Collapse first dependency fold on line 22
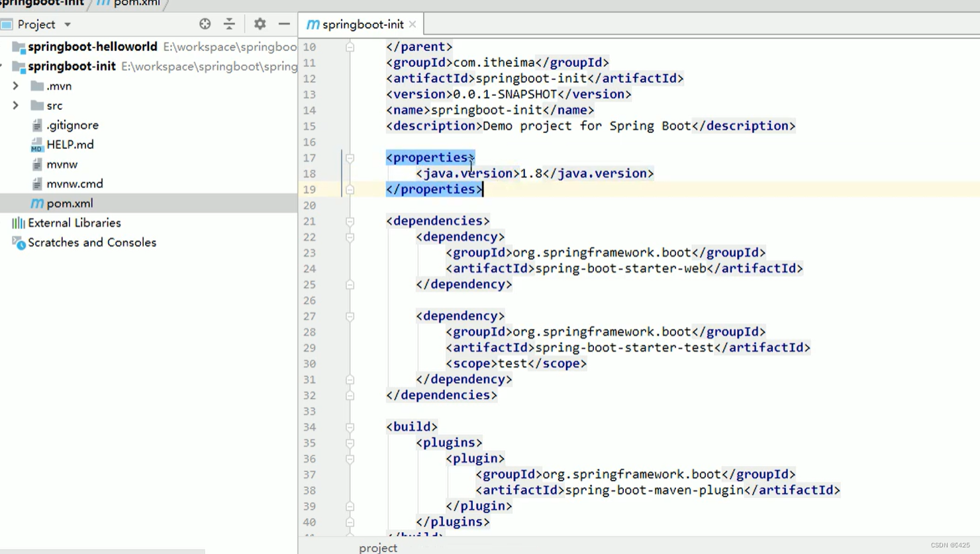Image resolution: width=980 pixels, height=554 pixels. click(x=350, y=237)
